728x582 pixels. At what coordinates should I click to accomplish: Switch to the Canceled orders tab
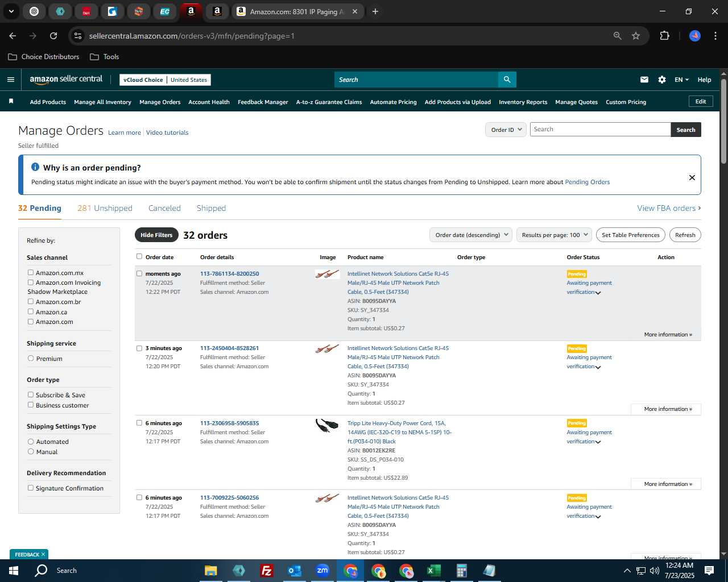(x=164, y=208)
